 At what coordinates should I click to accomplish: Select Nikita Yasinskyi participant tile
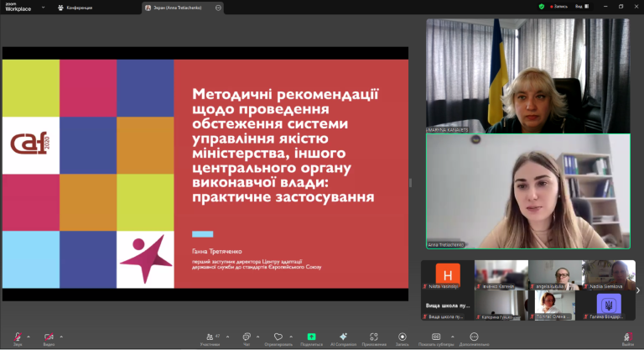(448, 274)
